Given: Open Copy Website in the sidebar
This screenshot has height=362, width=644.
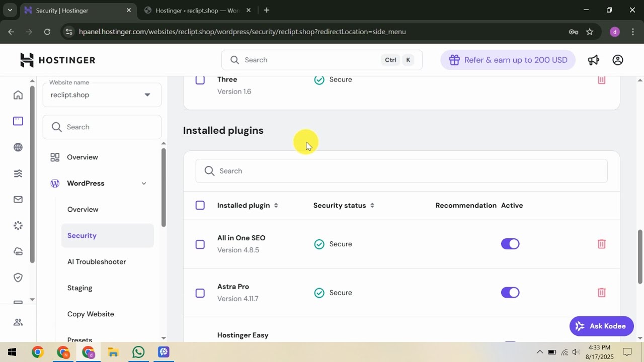Looking at the screenshot, I should click(91, 314).
